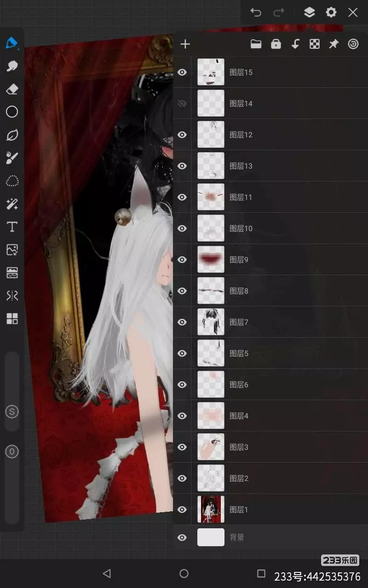Select the paint fill brush tool
Screen dimensions: 368x588
12,158
